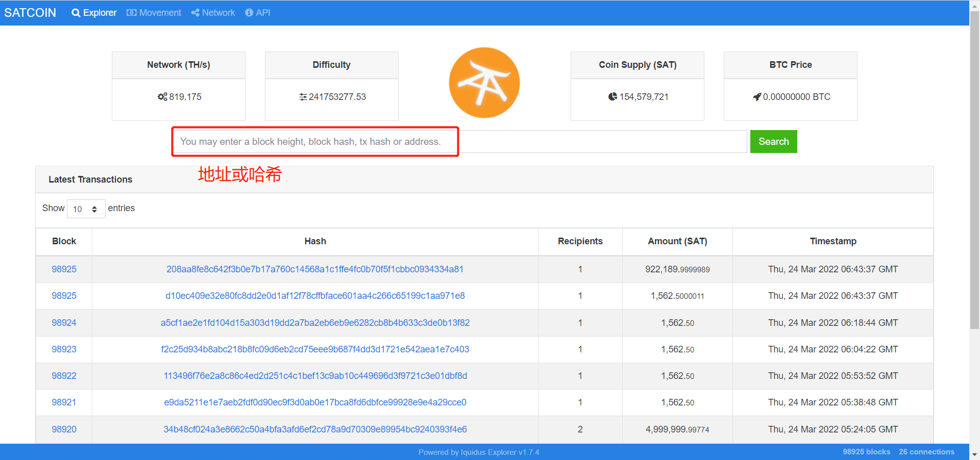Click the Network share icon in navbar
The image size is (980, 460).
click(x=195, y=13)
